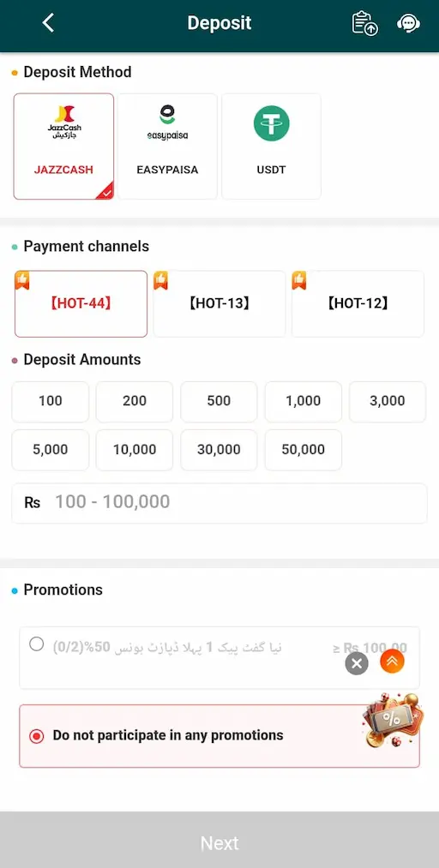
Task: Focus the Rs 100 - 100,000 amount field
Action: pos(219,503)
